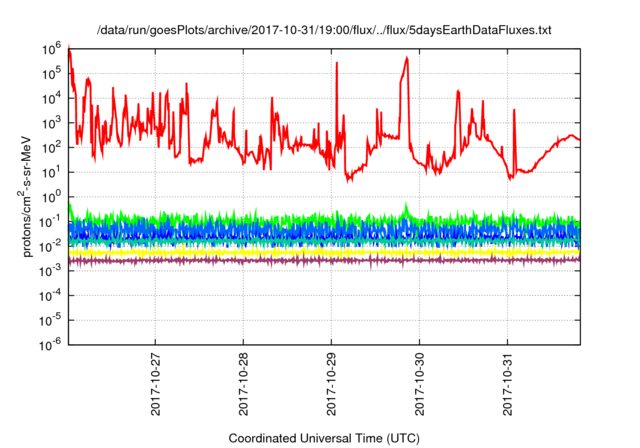Click the 2017-10-30 date label
This screenshot has width=640, height=448.
[x=420, y=384]
